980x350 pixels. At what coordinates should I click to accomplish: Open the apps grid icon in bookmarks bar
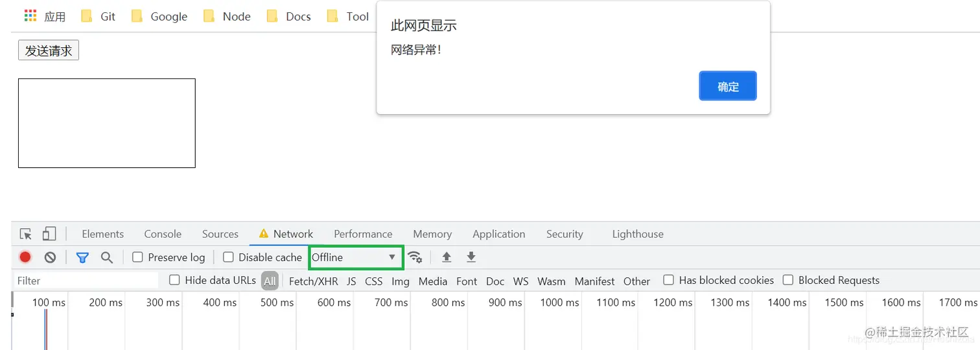tap(30, 16)
